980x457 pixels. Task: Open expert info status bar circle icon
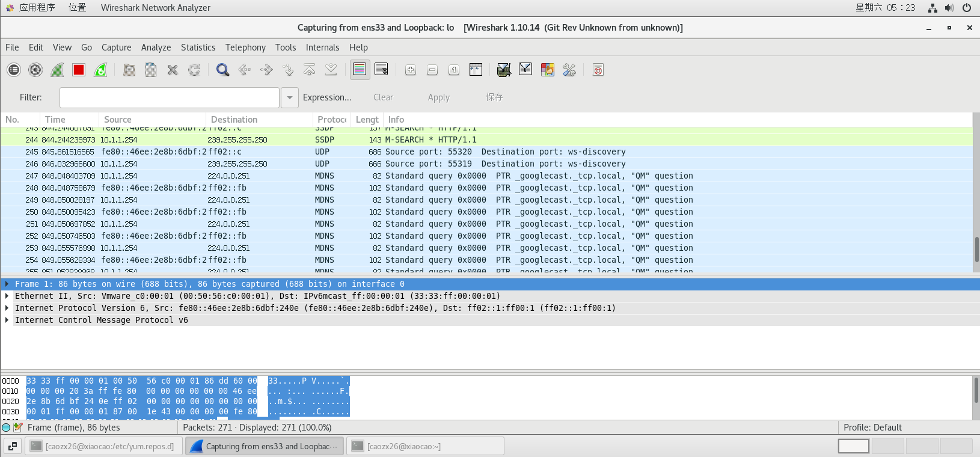click(6, 428)
